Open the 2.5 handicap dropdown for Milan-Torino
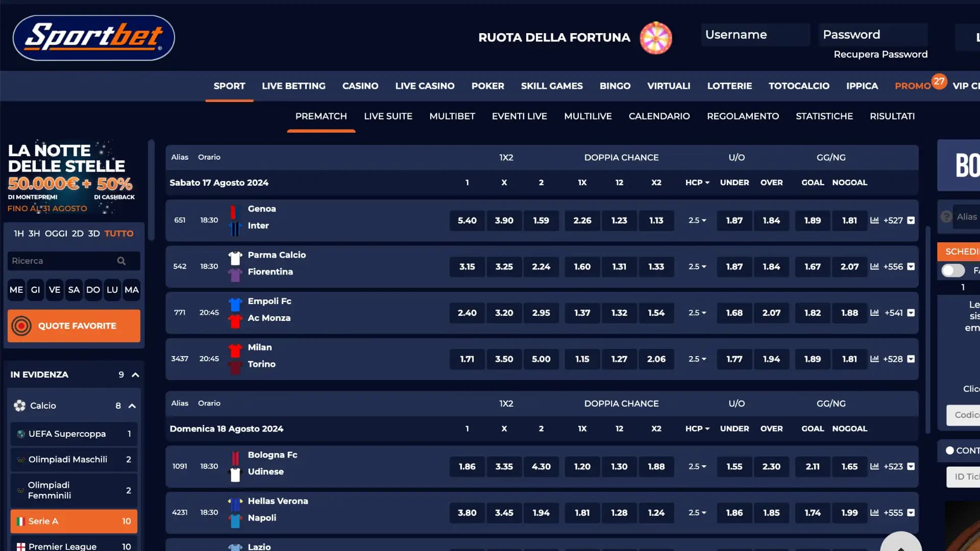The height and width of the screenshot is (551, 980). click(x=697, y=359)
